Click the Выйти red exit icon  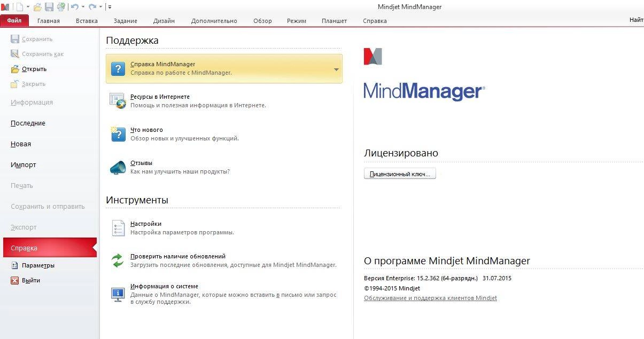pyautogui.click(x=15, y=280)
